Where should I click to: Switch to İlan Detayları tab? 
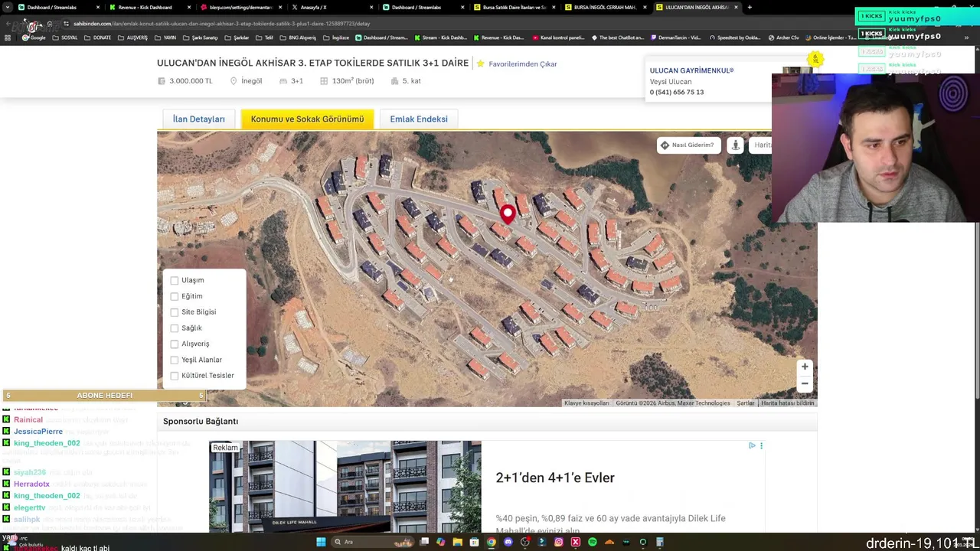tap(199, 119)
